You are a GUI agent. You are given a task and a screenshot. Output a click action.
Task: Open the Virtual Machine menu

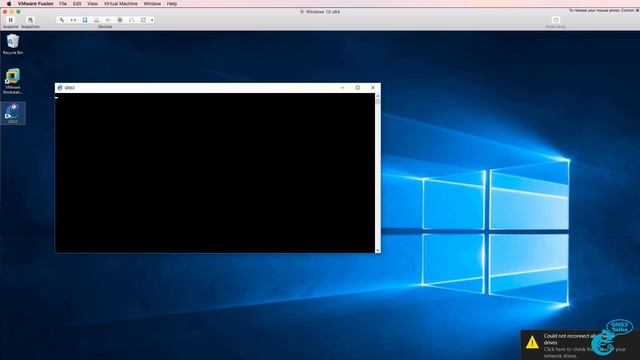[120, 4]
